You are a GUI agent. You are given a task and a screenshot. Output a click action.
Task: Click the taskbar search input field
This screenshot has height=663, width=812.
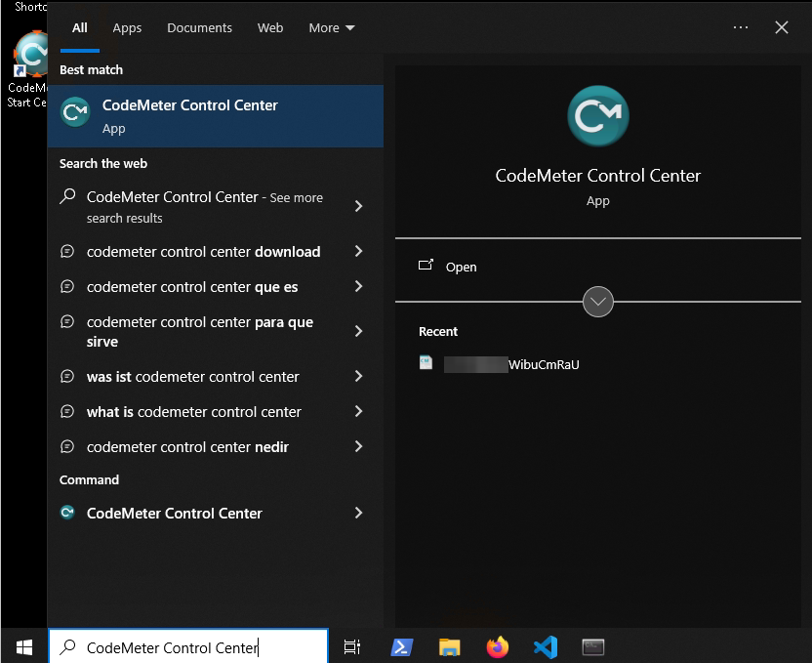tap(188, 646)
